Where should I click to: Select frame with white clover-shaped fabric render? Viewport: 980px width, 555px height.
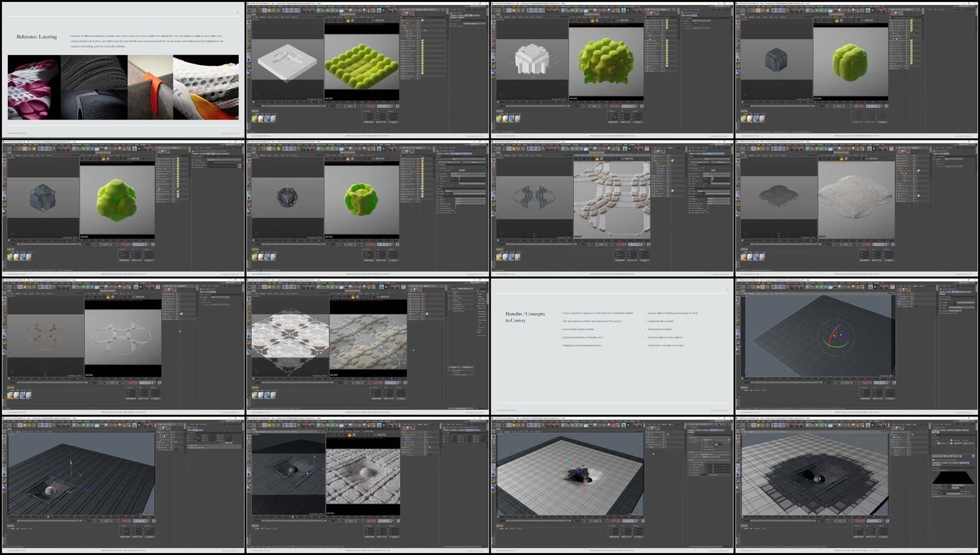[857, 207]
